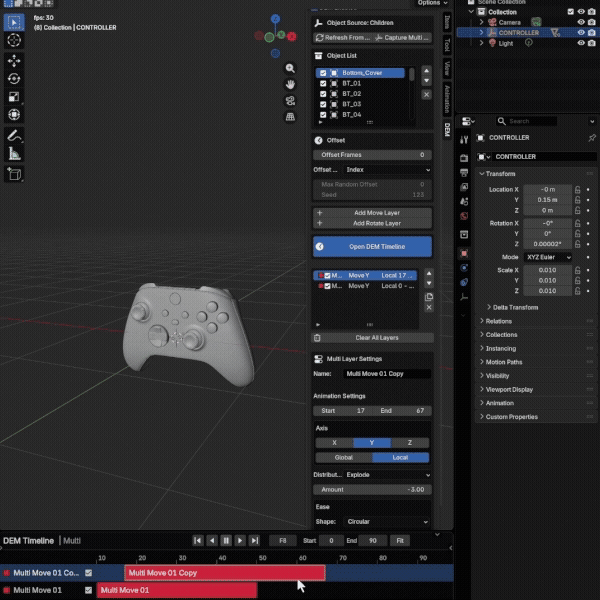Toggle Multi Move 01 Copy timeline checkbox

[x=88, y=572]
